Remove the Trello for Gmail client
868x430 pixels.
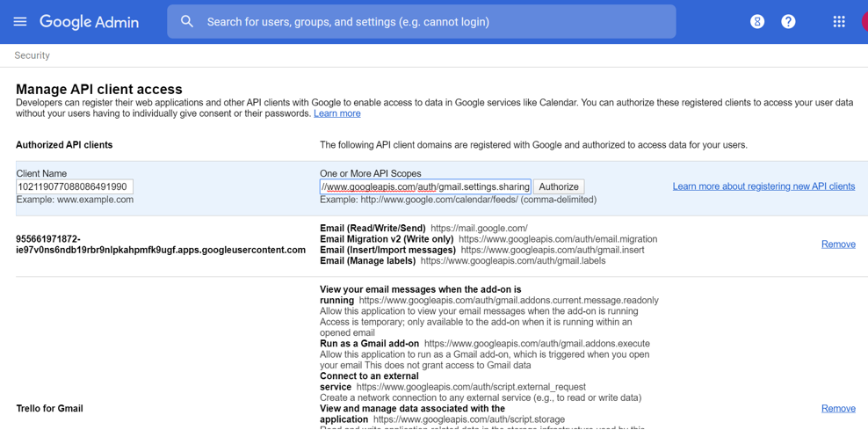[x=838, y=408]
